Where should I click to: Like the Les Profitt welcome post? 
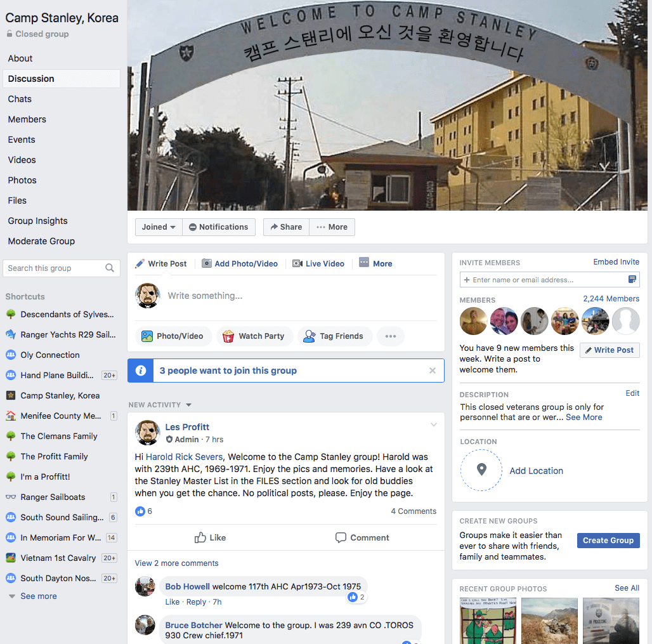coord(210,537)
